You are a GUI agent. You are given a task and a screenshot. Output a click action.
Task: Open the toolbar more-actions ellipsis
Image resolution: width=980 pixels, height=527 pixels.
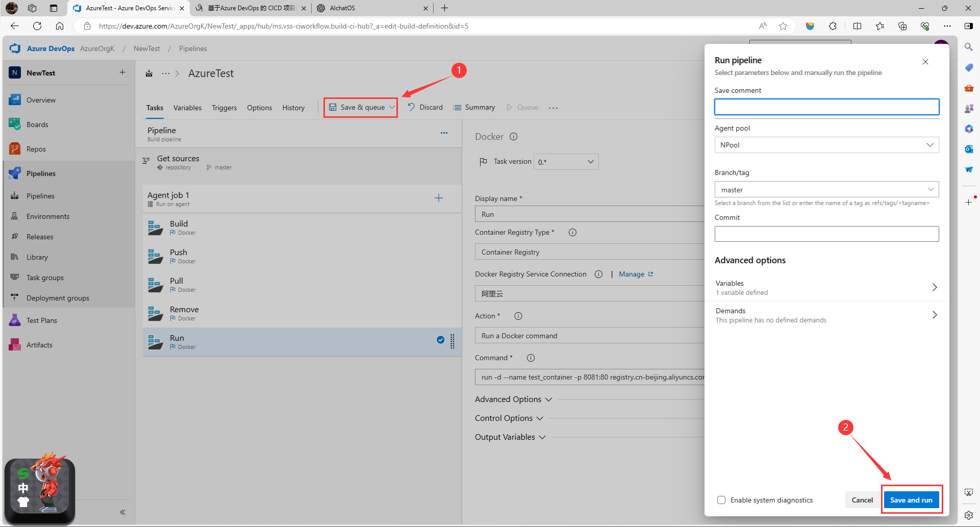(x=554, y=108)
